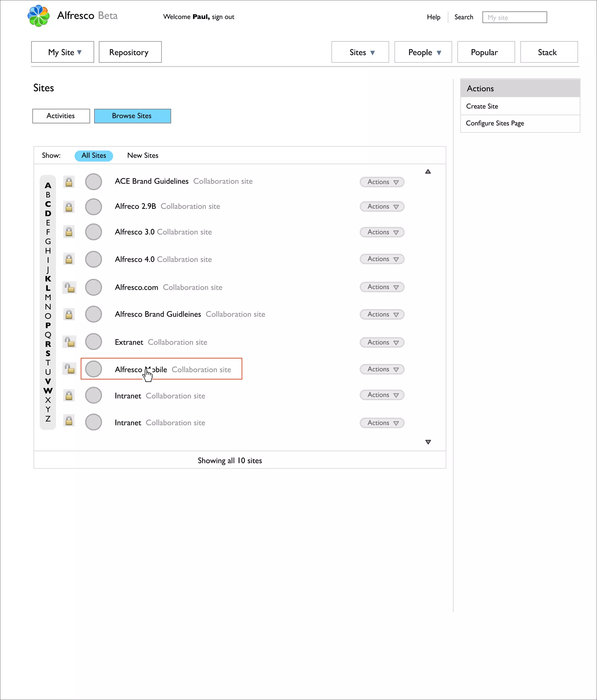
Task: Click the open padlock beside Alfresco.com
Action: 70,288
